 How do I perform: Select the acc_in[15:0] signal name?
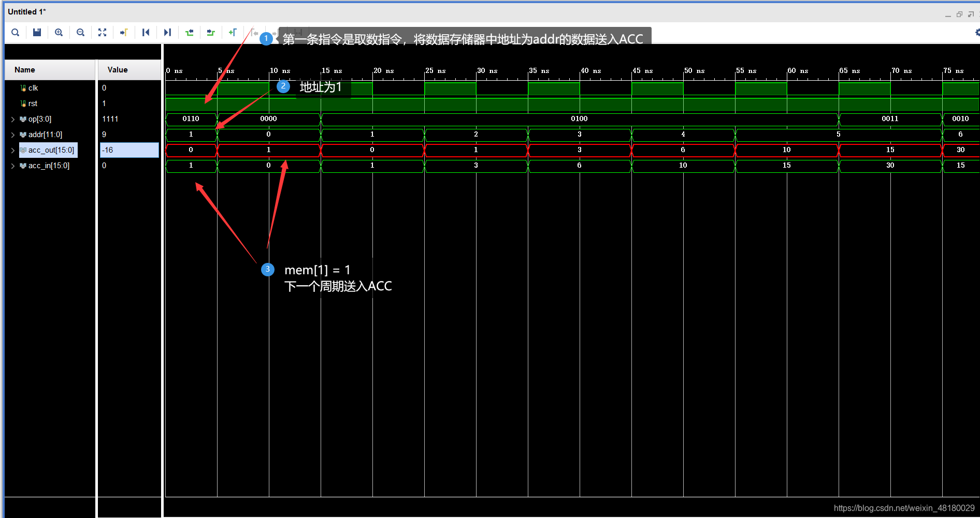coord(49,166)
